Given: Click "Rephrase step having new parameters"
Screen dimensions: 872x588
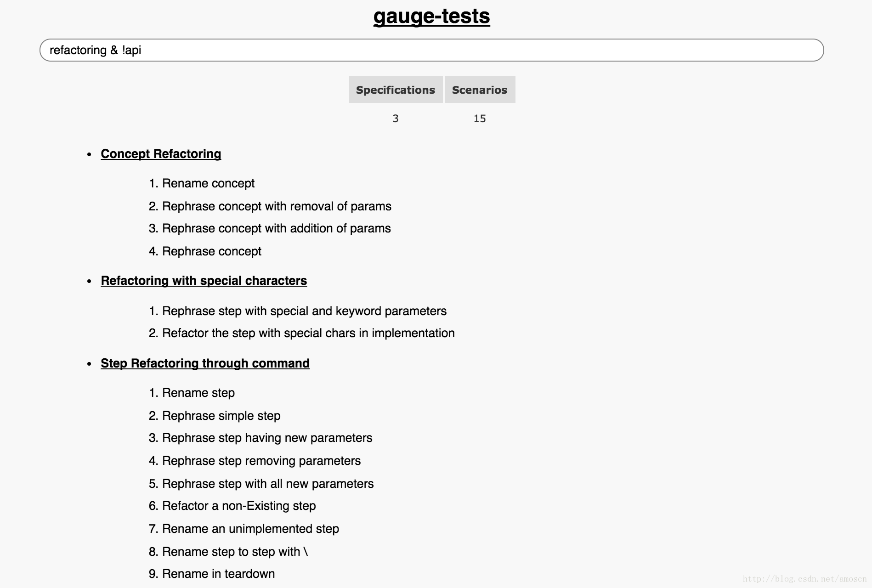Looking at the screenshot, I should [x=267, y=438].
